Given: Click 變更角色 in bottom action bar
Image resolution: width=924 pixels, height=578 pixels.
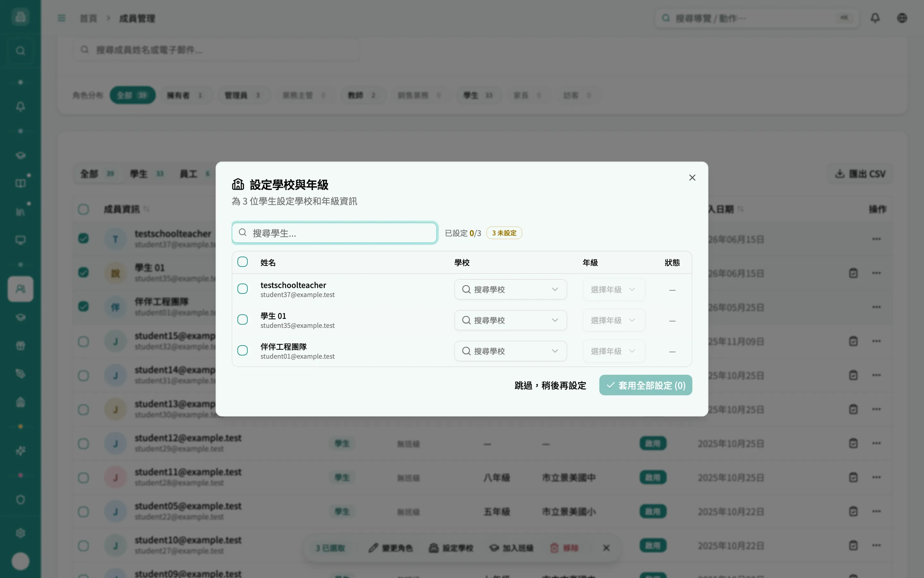Looking at the screenshot, I should point(390,548).
